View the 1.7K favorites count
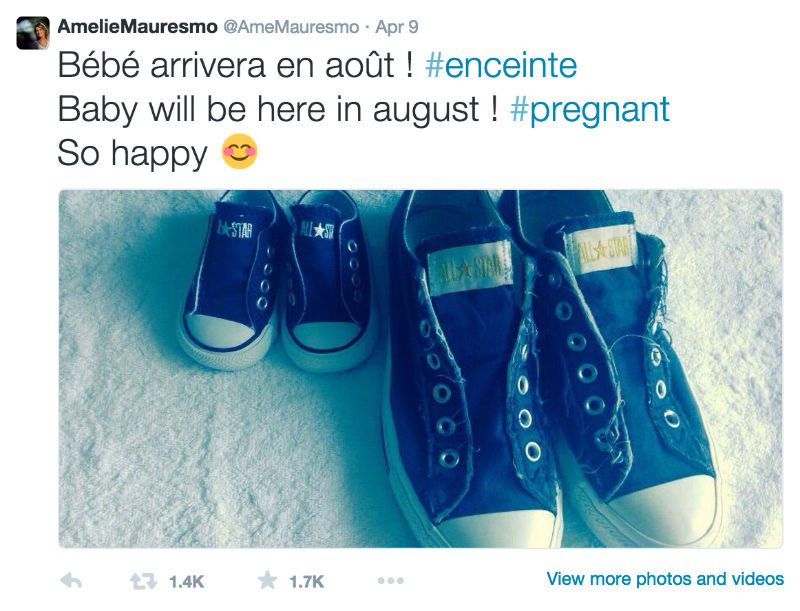Viewport: 800px width, 611px height. [307, 581]
